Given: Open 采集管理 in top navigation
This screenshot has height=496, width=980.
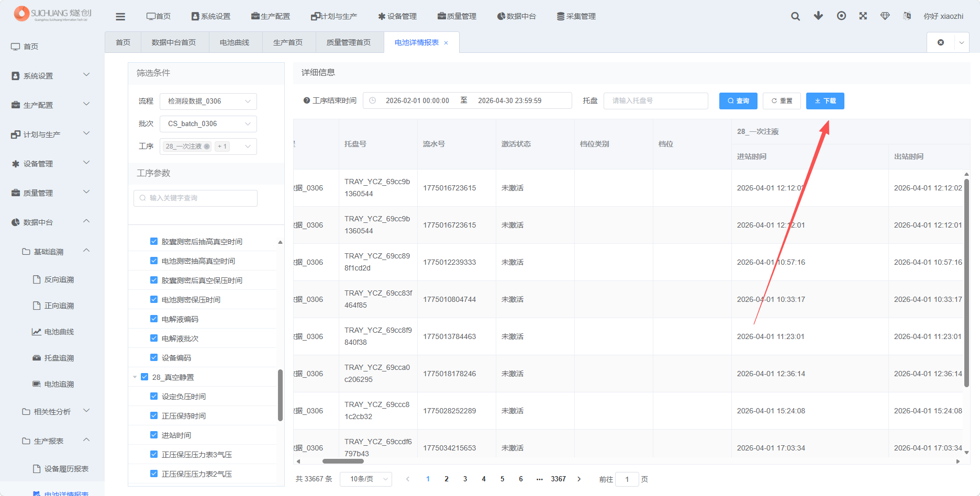Looking at the screenshot, I should (x=576, y=16).
